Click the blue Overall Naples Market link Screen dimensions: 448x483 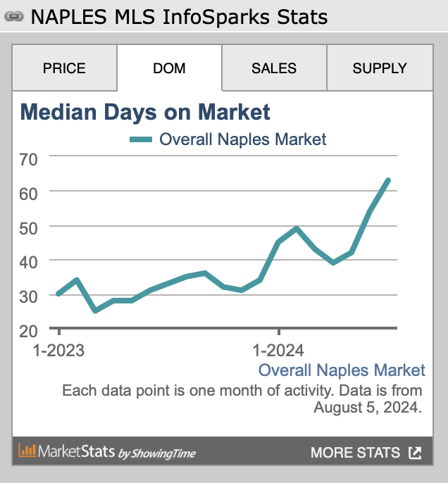click(342, 370)
